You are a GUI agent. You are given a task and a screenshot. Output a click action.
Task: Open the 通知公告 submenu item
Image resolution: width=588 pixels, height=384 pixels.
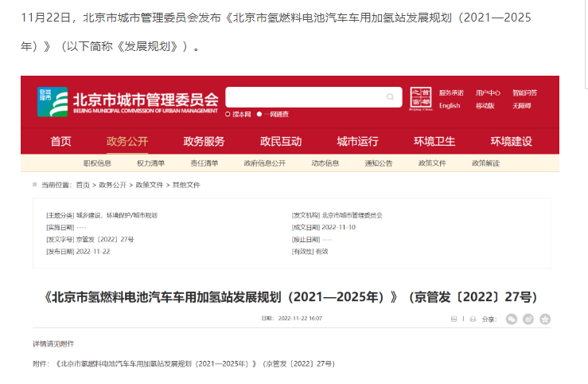coord(379,163)
